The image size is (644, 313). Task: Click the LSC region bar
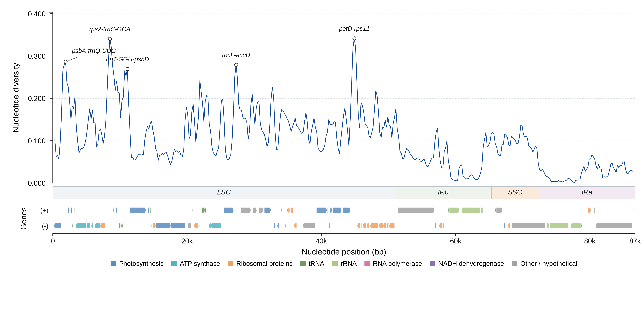click(224, 192)
